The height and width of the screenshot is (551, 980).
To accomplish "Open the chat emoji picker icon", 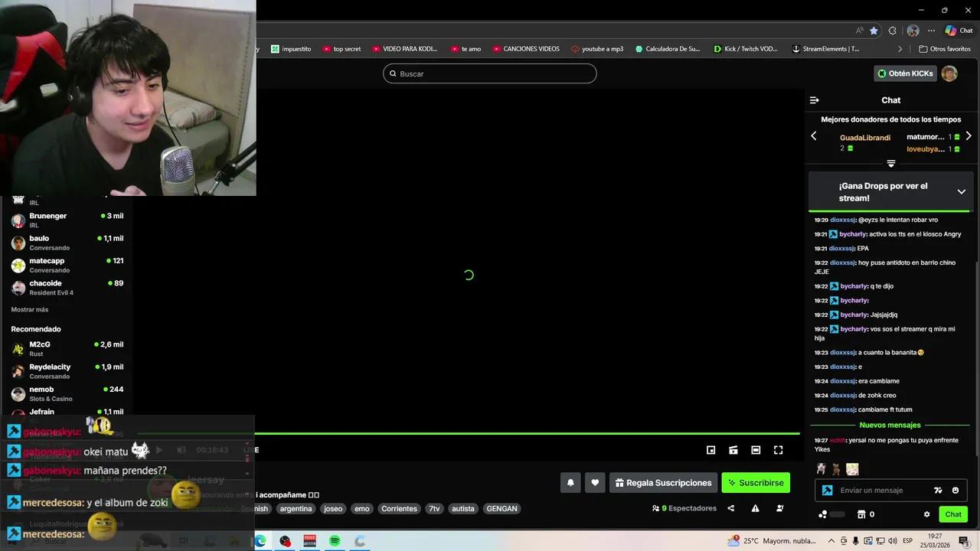I will pyautogui.click(x=955, y=491).
